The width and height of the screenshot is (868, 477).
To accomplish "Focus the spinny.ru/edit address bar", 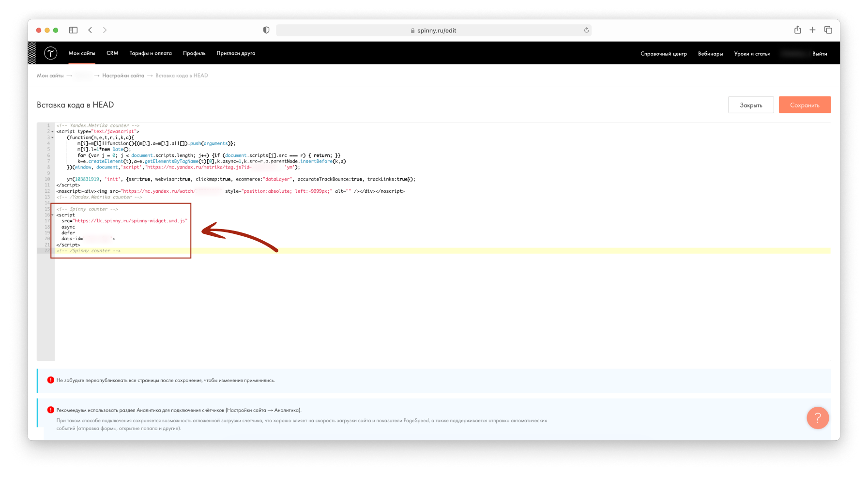I will (x=433, y=30).
